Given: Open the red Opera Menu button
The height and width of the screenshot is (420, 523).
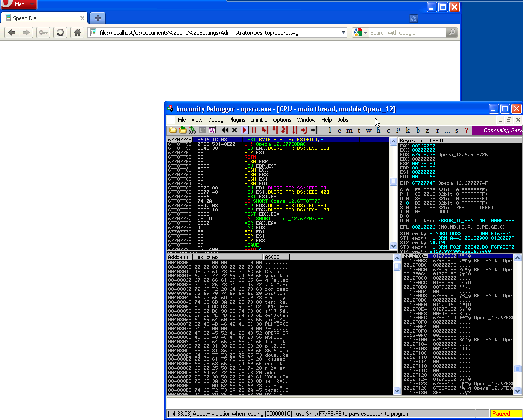Looking at the screenshot, I should point(19,4).
